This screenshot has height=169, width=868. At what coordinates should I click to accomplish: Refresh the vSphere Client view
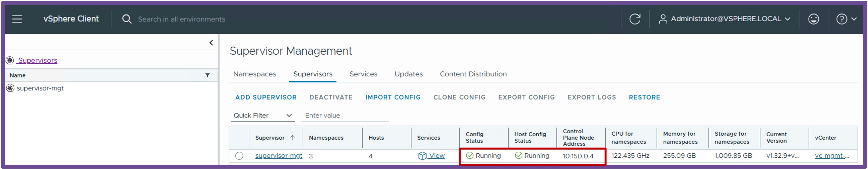635,19
